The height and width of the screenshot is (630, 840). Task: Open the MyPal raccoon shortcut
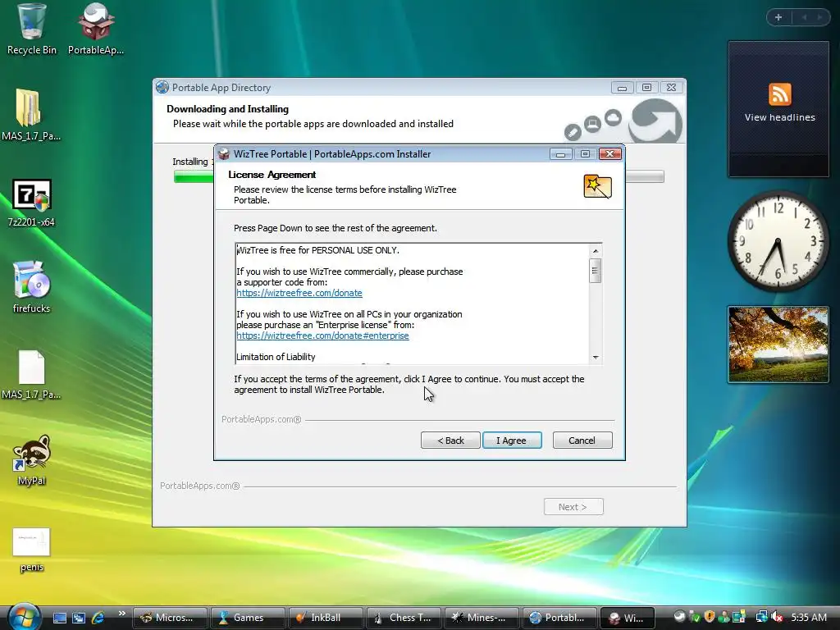tap(31, 461)
